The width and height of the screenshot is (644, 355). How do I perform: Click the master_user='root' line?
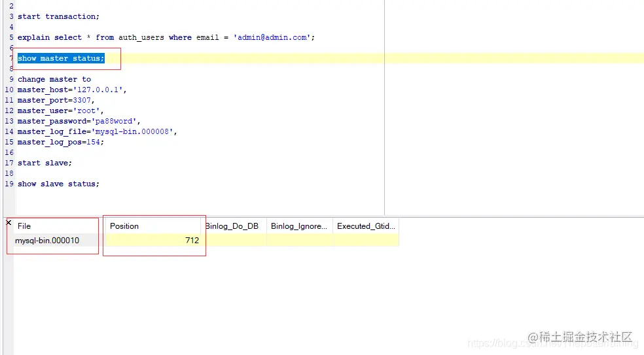tap(60, 110)
